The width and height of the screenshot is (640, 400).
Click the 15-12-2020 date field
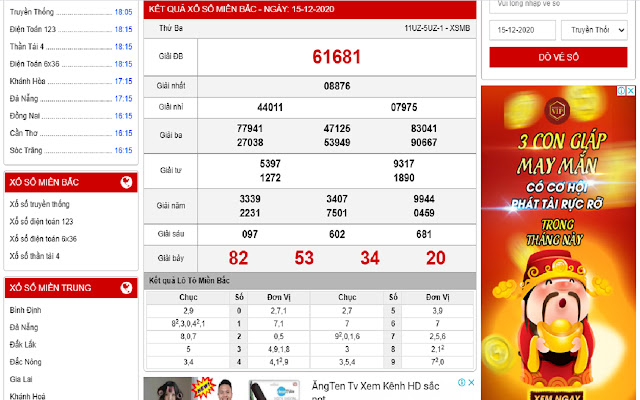pos(522,31)
